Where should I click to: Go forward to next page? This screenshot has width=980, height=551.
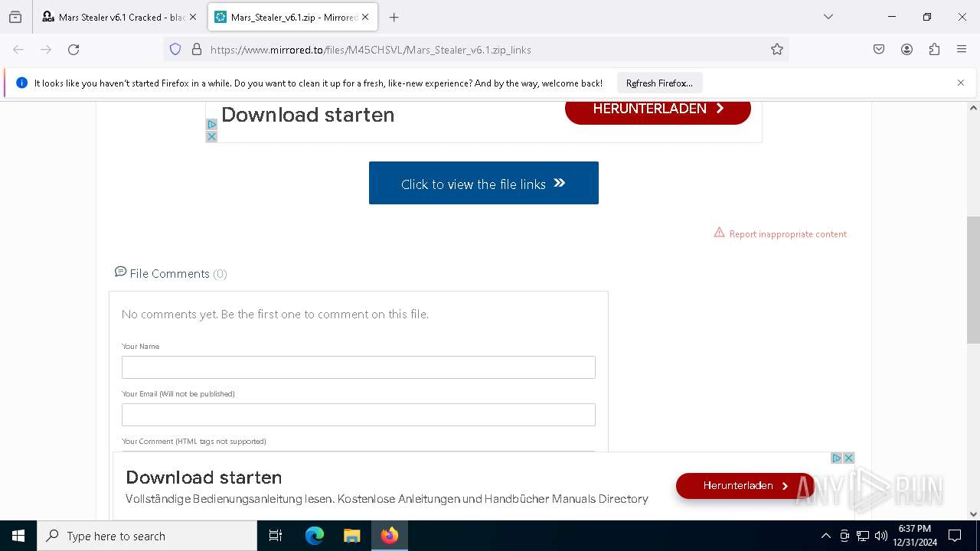(46, 50)
